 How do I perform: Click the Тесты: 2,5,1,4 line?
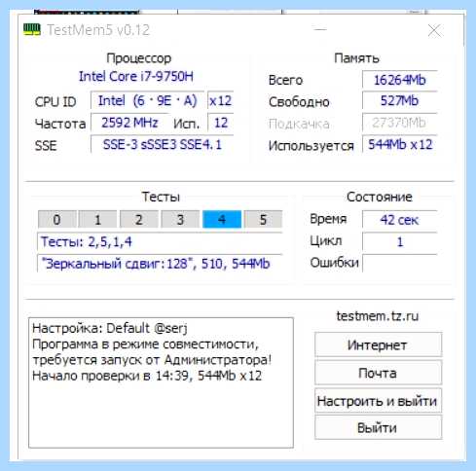tap(160, 241)
